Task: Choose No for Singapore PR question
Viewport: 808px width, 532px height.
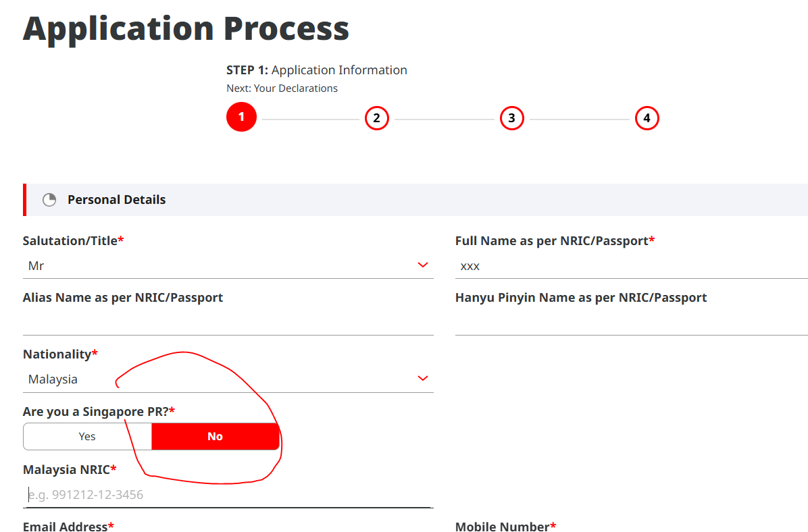Action: coord(215,436)
